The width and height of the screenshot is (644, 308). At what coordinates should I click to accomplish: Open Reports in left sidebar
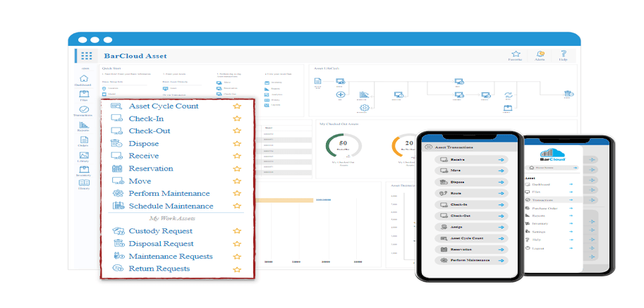tap(84, 126)
